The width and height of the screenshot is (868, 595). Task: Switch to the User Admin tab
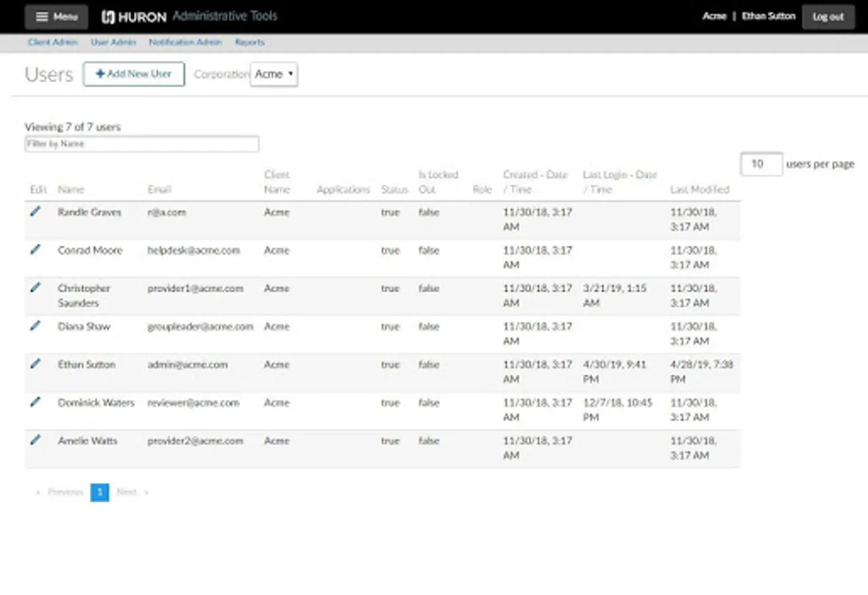(x=114, y=42)
